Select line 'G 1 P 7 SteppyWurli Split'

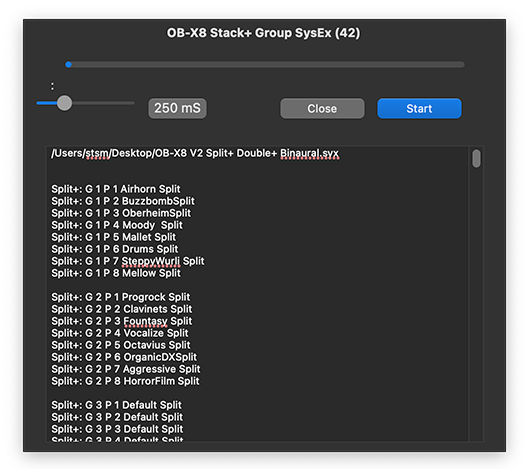click(x=128, y=261)
